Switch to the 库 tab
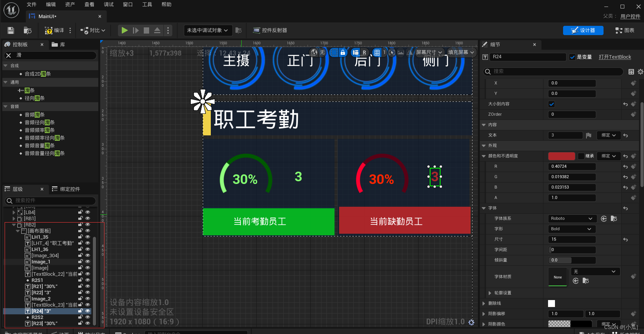Screen dimensions: 644x334 (59, 45)
